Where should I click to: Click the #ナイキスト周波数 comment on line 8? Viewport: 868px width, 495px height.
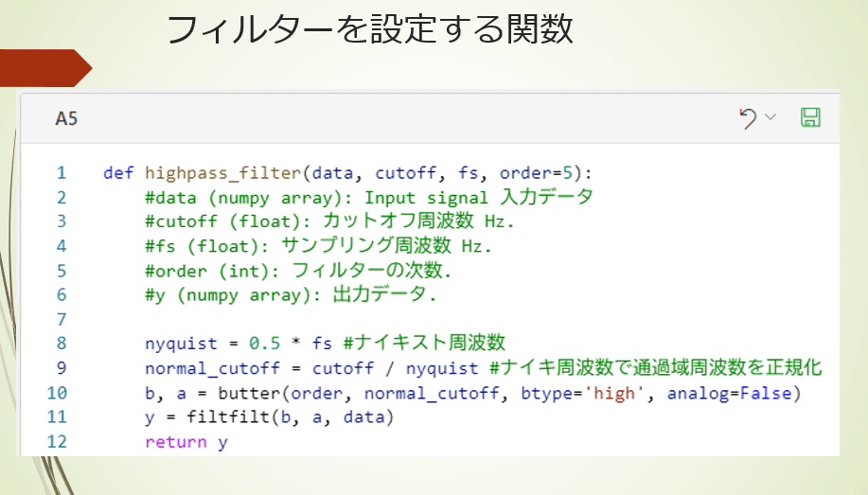click(424, 343)
